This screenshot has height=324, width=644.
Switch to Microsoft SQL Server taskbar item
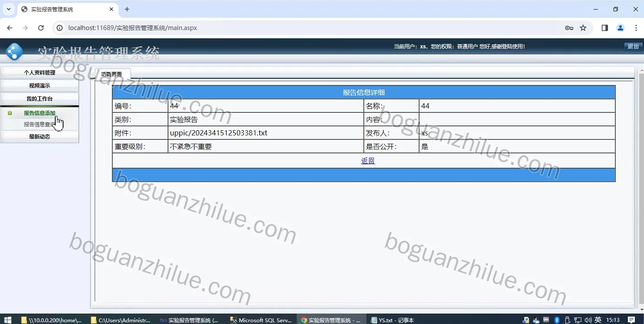(261, 320)
